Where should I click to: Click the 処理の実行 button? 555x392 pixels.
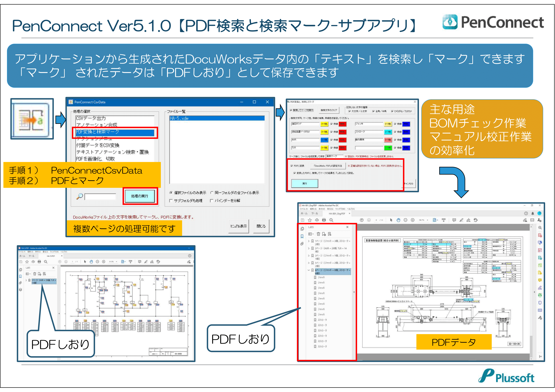(140, 196)
